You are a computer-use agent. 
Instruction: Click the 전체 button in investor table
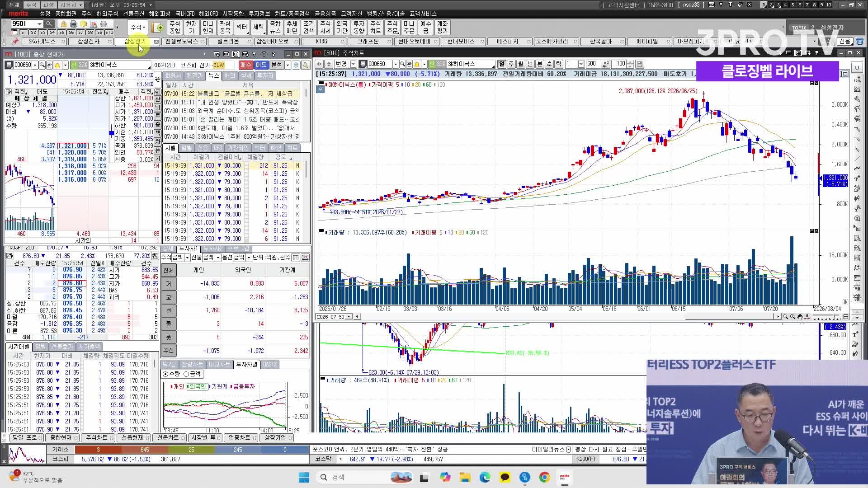[168, 270]
